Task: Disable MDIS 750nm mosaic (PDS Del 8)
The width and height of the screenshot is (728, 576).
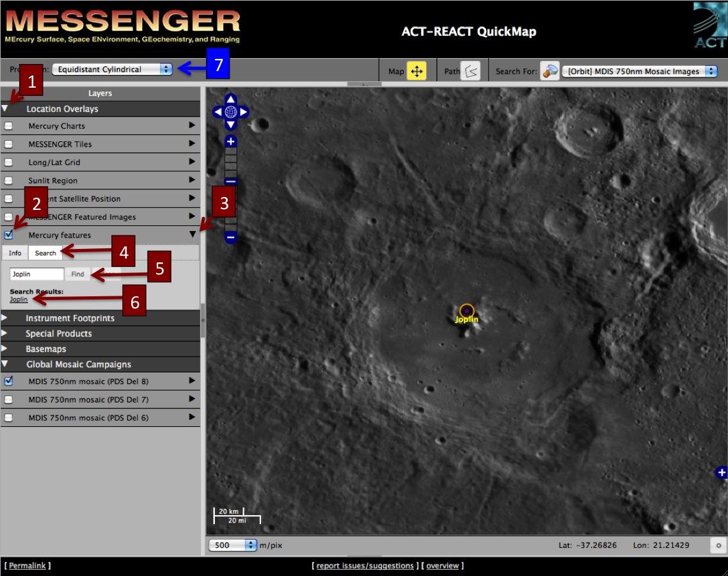Action: point(9,381)
